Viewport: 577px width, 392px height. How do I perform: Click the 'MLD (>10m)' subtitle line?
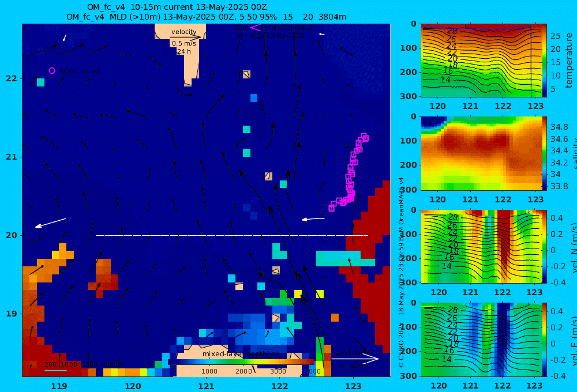[x=206, y=17]
